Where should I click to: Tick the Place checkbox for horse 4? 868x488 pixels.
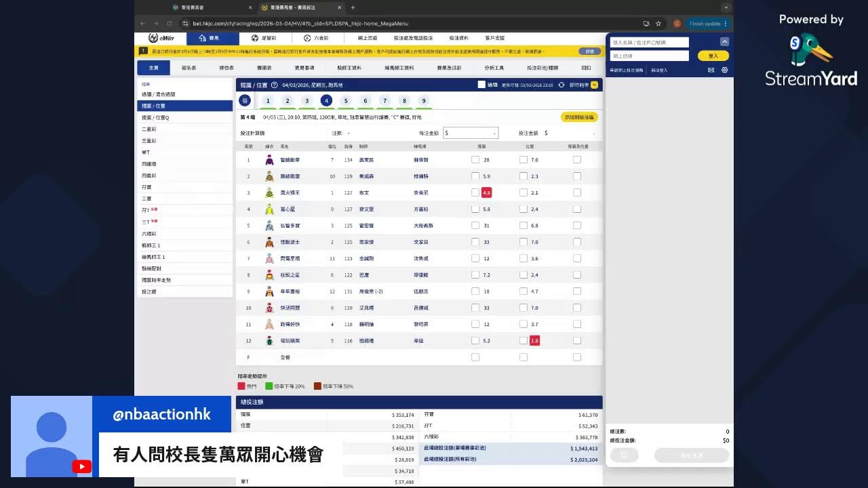(524, 209)
